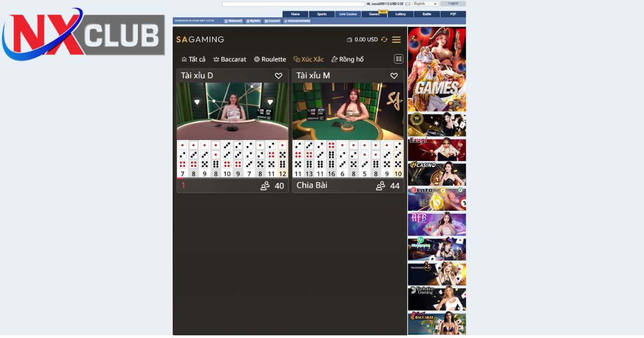Open the Home menu tab

click(x=295, y=14)
